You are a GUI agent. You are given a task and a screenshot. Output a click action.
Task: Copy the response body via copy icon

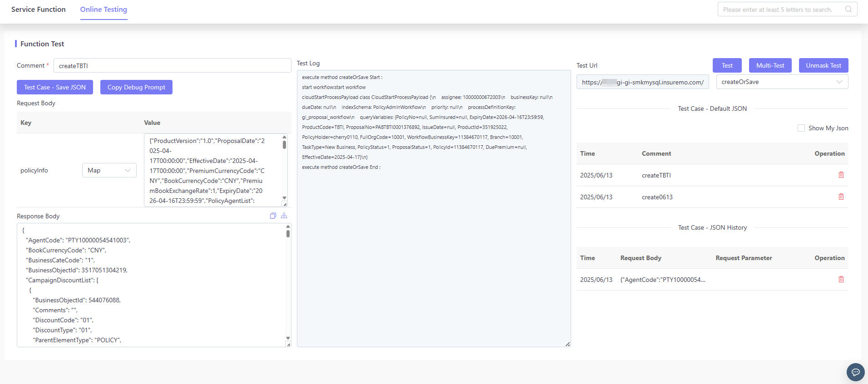pos(273,216)
